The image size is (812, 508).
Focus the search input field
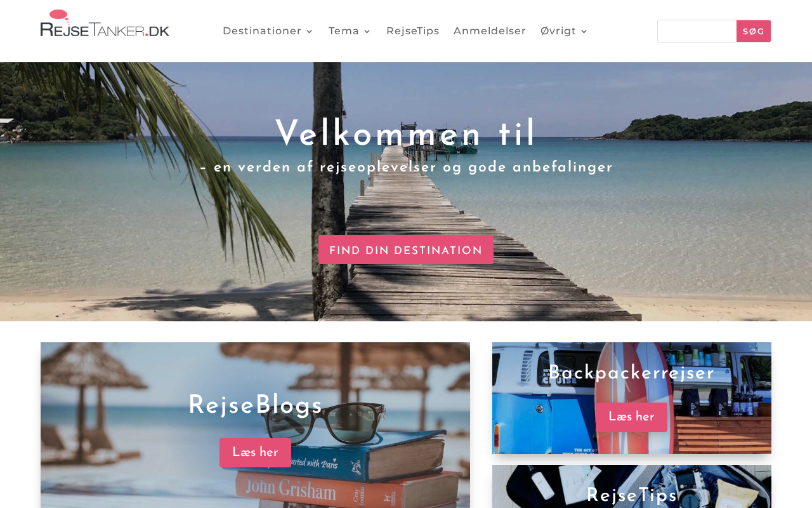click(697, 31)
